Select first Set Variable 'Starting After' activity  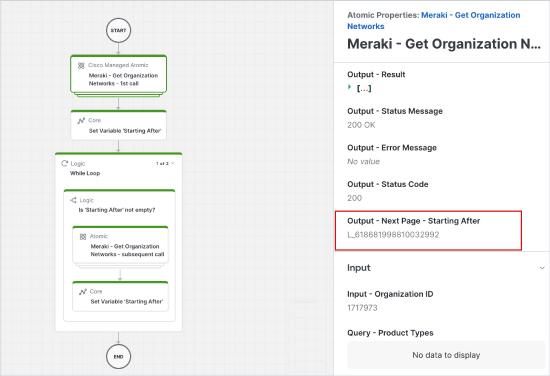(118, 125)
